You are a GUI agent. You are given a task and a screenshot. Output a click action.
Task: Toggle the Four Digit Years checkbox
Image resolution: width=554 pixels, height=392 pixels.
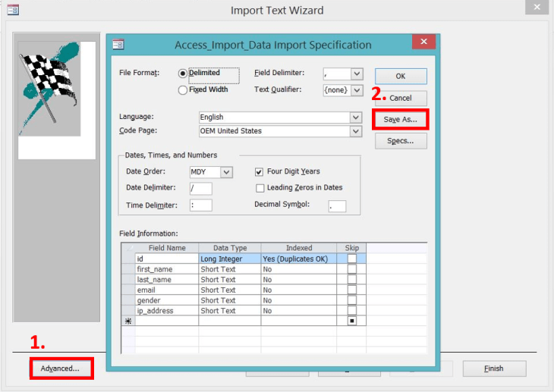coord(259,172)
